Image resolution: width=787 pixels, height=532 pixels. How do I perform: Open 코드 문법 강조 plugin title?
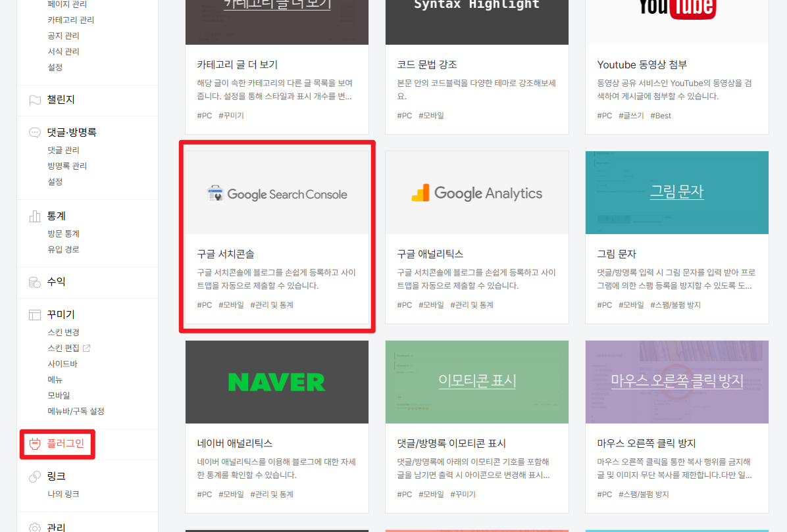coord(426,64)
